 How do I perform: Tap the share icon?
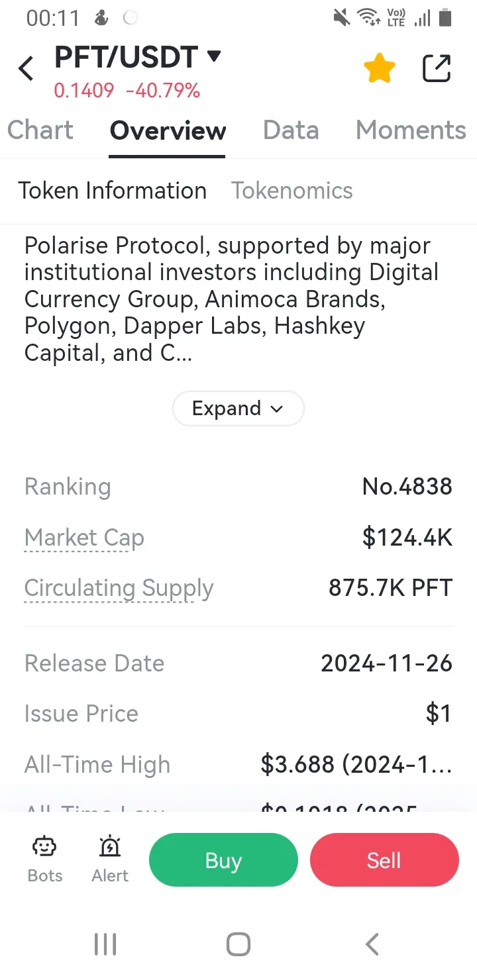click(x=437, y=69)
